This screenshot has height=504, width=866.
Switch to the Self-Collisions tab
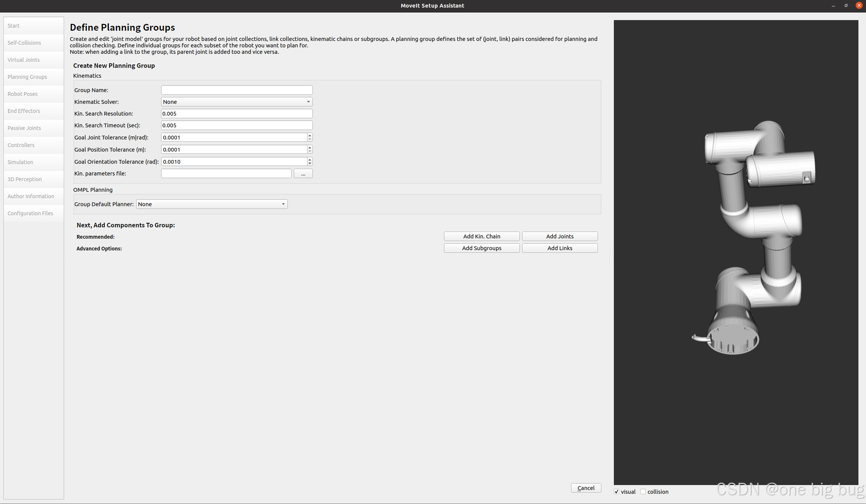pos(24,43)
